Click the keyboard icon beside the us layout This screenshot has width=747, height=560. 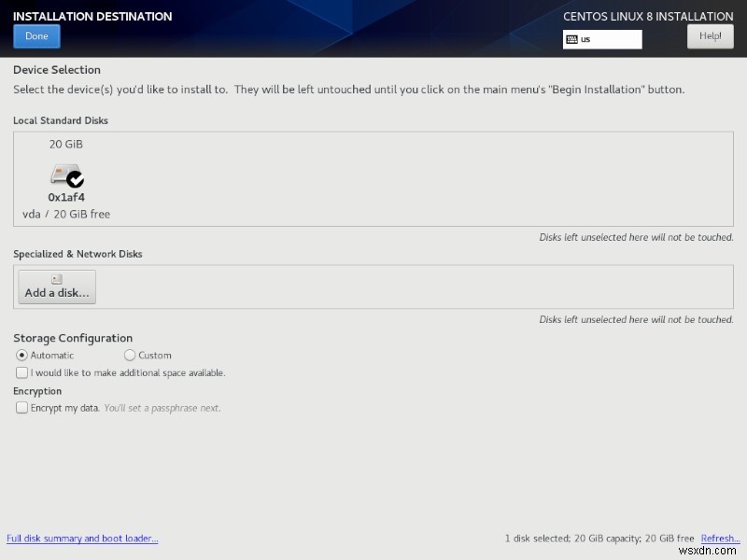tap(573, 39)
